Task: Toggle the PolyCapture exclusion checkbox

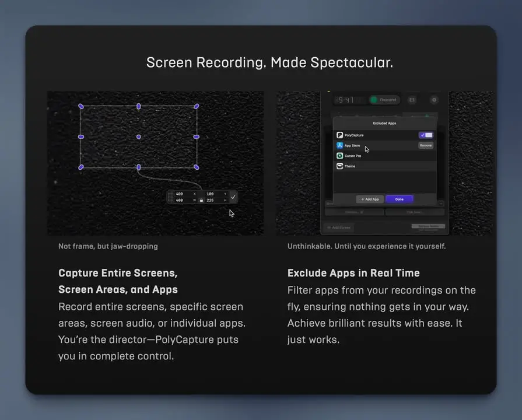Action: click(426, 135)
